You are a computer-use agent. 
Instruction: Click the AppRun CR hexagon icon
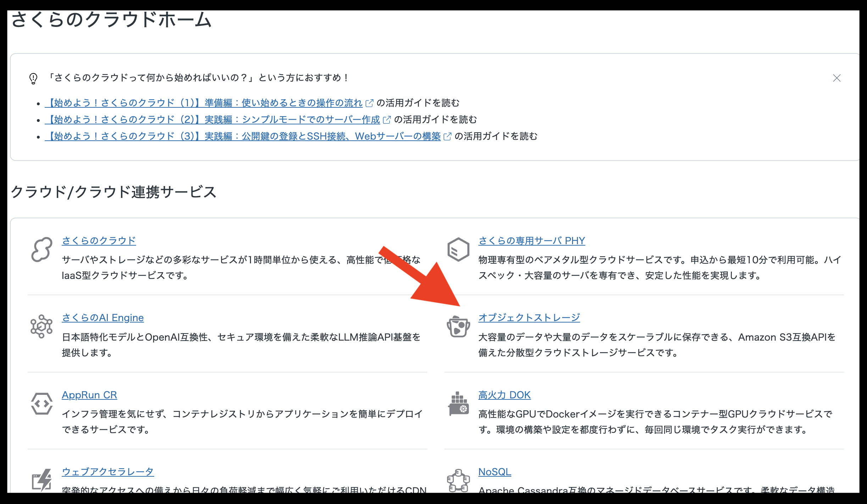coord(41,403)
